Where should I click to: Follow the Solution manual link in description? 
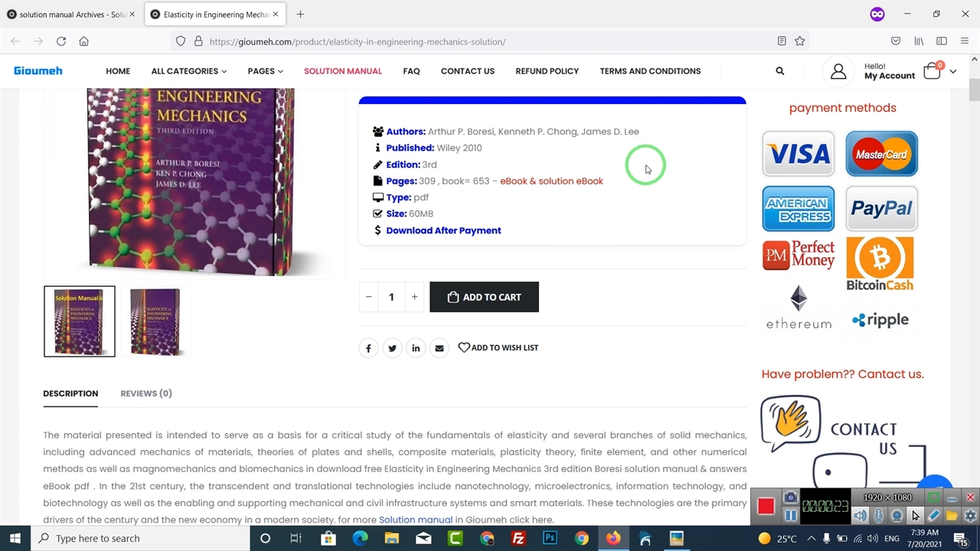(416, 520)
